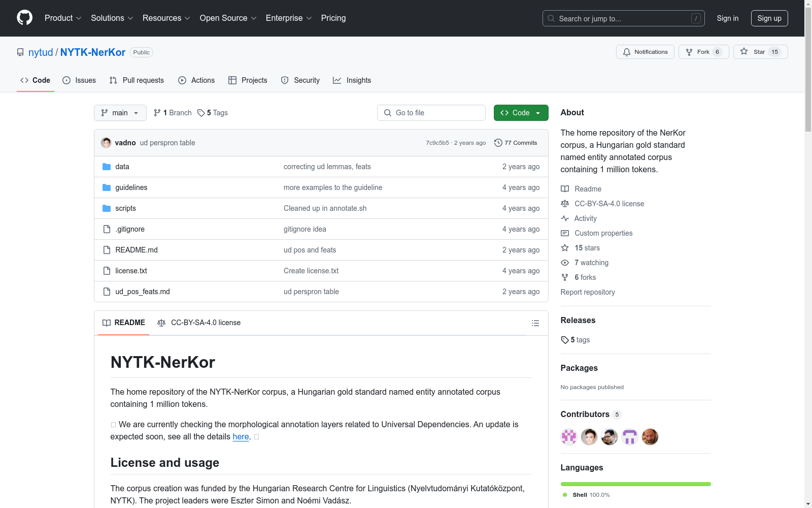
Task: Star the NYTK-NerKor repository
Action: pos(760,52)
